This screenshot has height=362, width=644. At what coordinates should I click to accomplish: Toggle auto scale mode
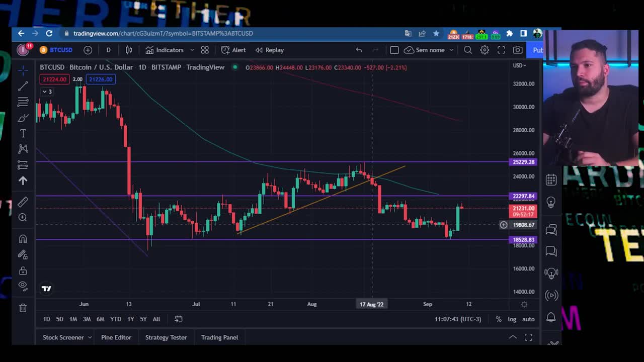(528, 319)
